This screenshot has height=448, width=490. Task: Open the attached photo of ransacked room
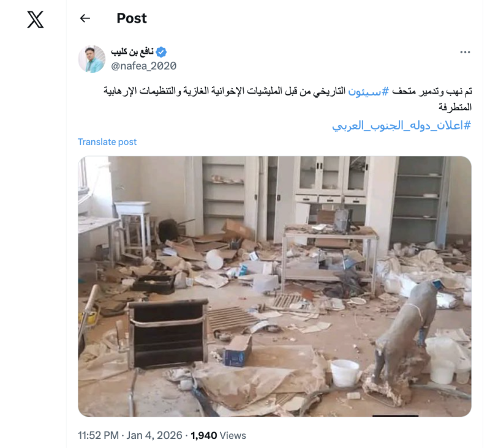click(x=274, y=286)
